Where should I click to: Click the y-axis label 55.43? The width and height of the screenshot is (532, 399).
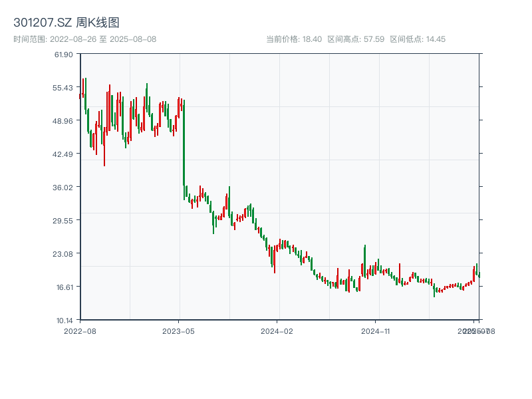point(63,88)
